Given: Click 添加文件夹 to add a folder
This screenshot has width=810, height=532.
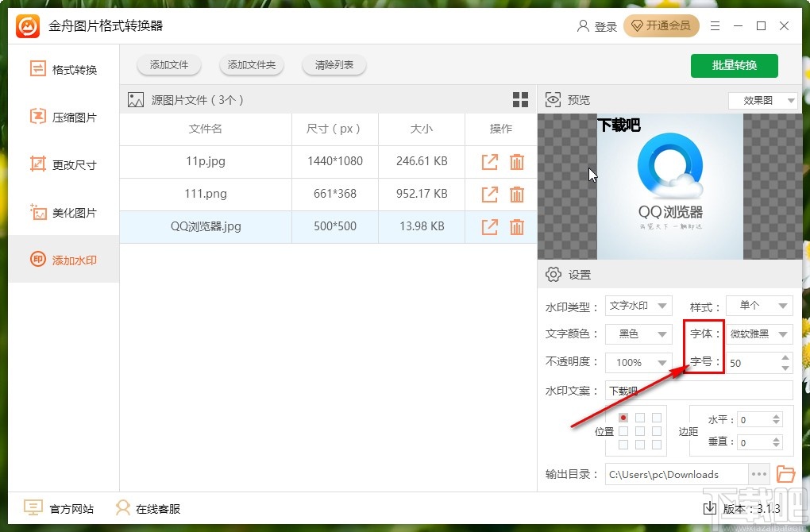Looking at the screenshot, I should click(252, 65).
